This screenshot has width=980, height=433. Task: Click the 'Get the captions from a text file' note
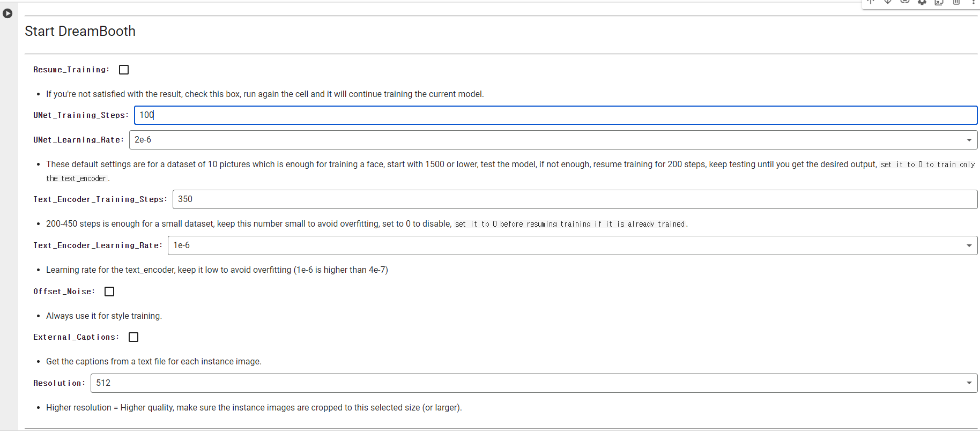(154, 362)
